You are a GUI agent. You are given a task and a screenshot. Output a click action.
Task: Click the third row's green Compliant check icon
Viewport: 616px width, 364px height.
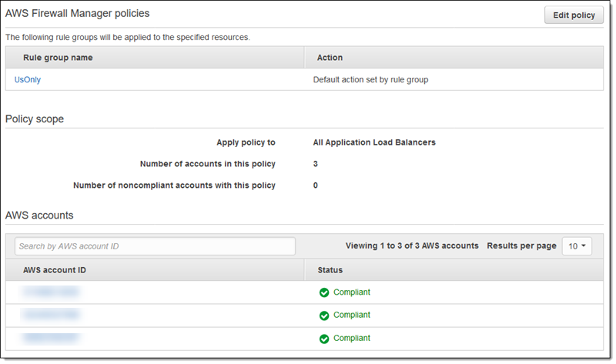coord(324,339)
